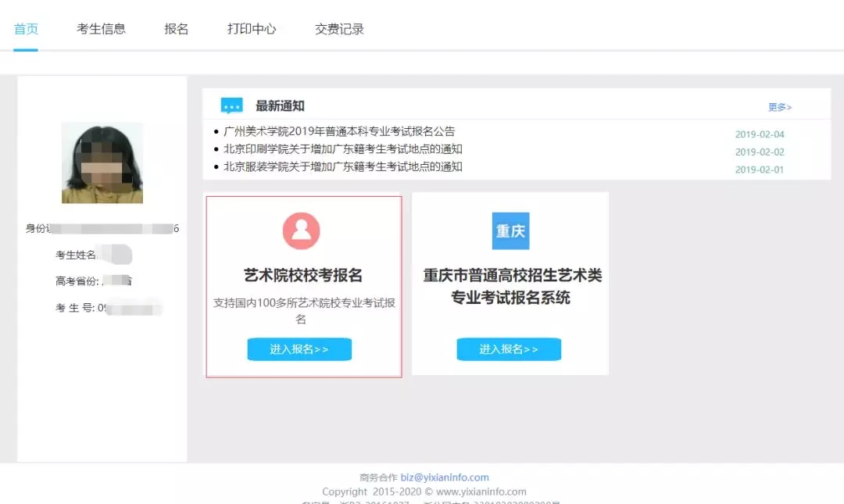Click the 重庆市普通高校招生艺术类 card title
This screenshot has width=844, height=504.
(512, 276)
